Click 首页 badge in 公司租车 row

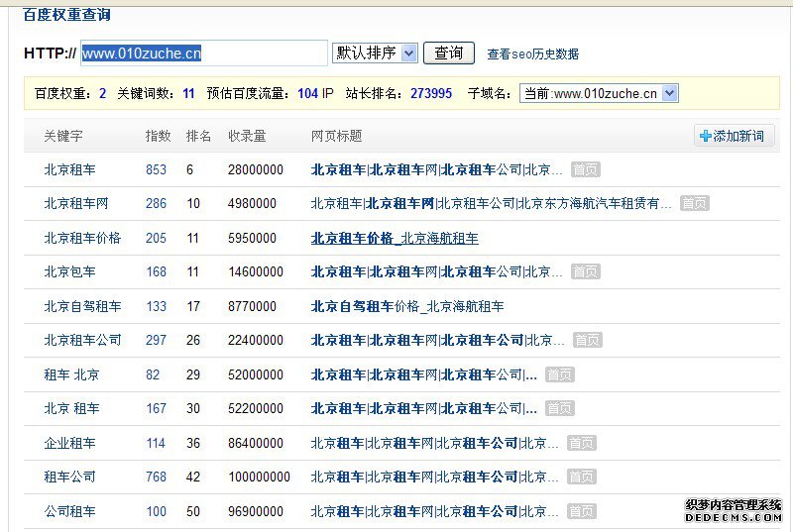(x=581, y=511)
